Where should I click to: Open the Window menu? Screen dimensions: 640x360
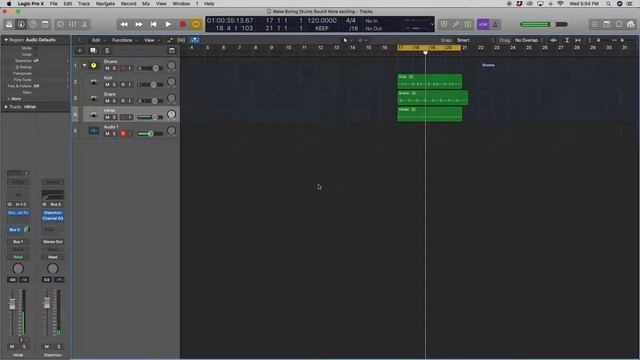pos(181,4)
